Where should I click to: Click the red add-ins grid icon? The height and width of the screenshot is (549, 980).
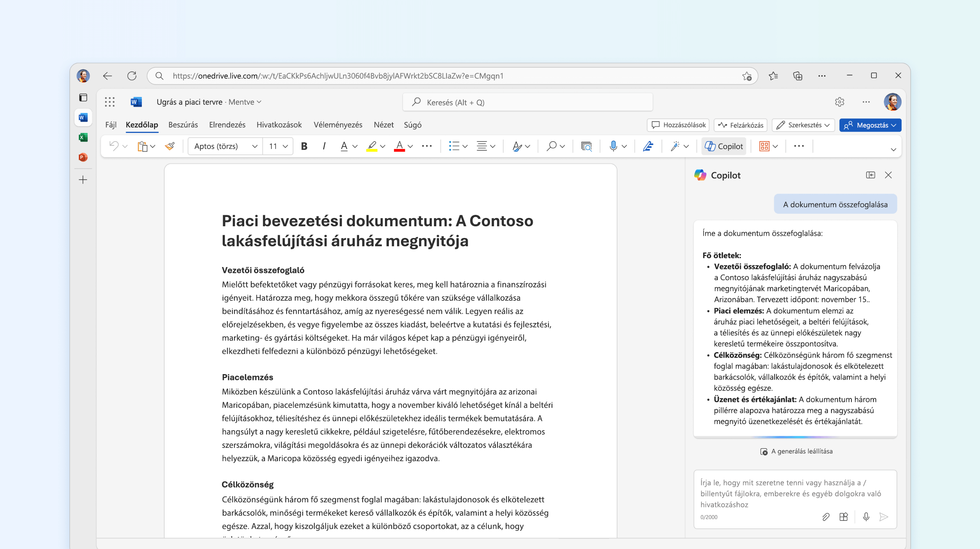coord(764,146)
